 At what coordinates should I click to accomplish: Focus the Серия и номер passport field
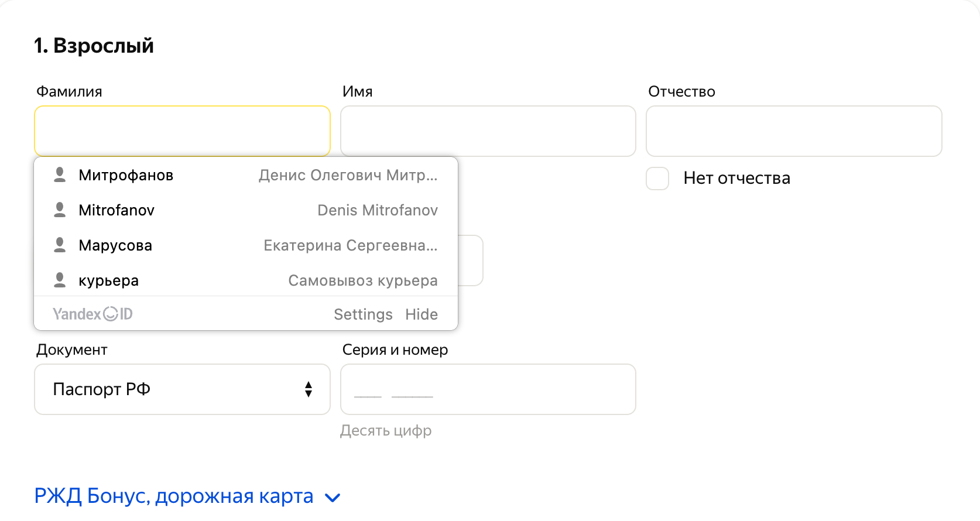[x=488, y=389]
